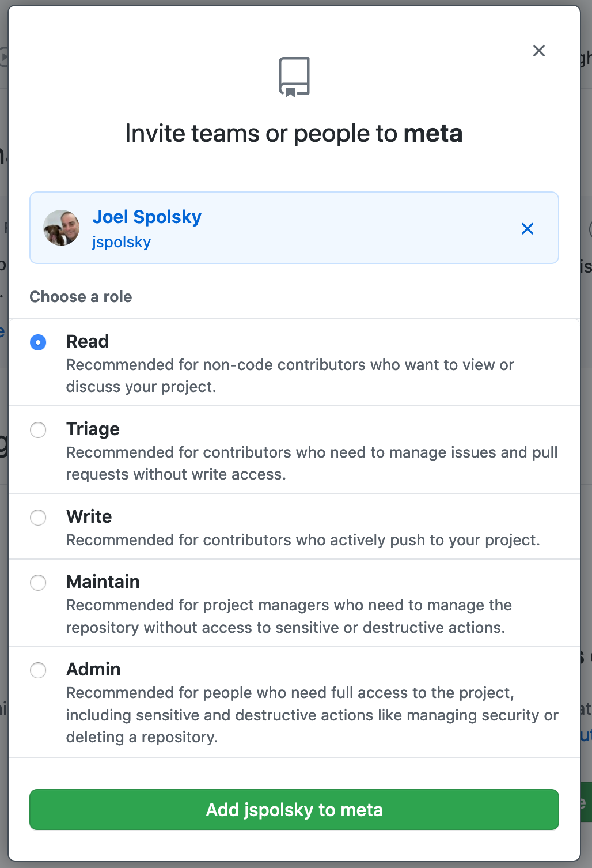Click the repository book icon at top
This screenshot has width=592, height=868.
[294, 77]
